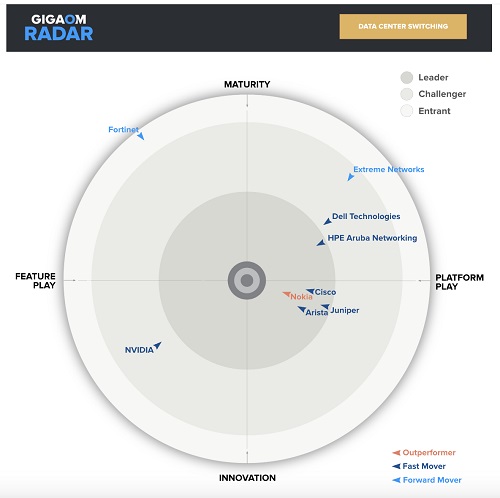This screenshot has height=498, width=500.
Task: Click the PLATFORM PLAY axis label
Action: pyautogui.click(x=459, y=282)
